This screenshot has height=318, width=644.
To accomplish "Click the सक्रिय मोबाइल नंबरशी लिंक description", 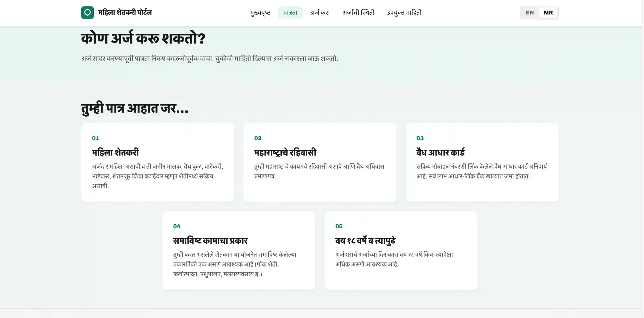I will coord(482,171).
